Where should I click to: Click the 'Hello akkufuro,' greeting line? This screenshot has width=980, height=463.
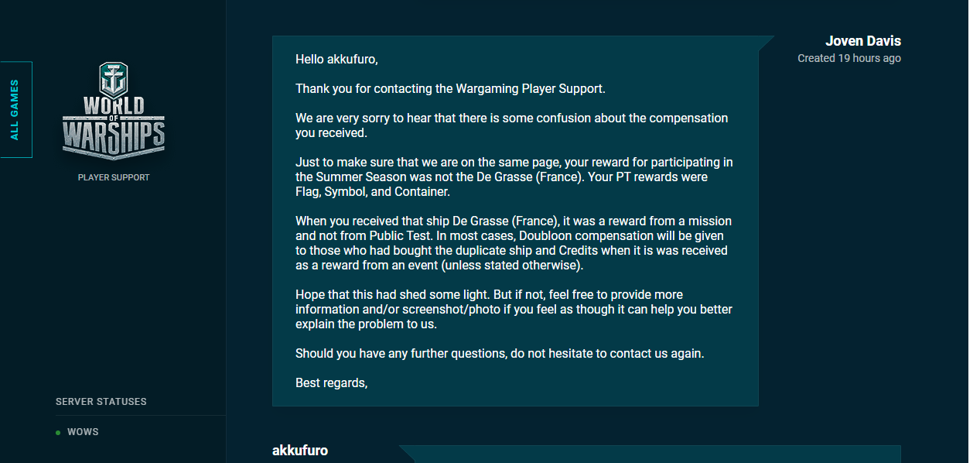(x=336, y=59)
